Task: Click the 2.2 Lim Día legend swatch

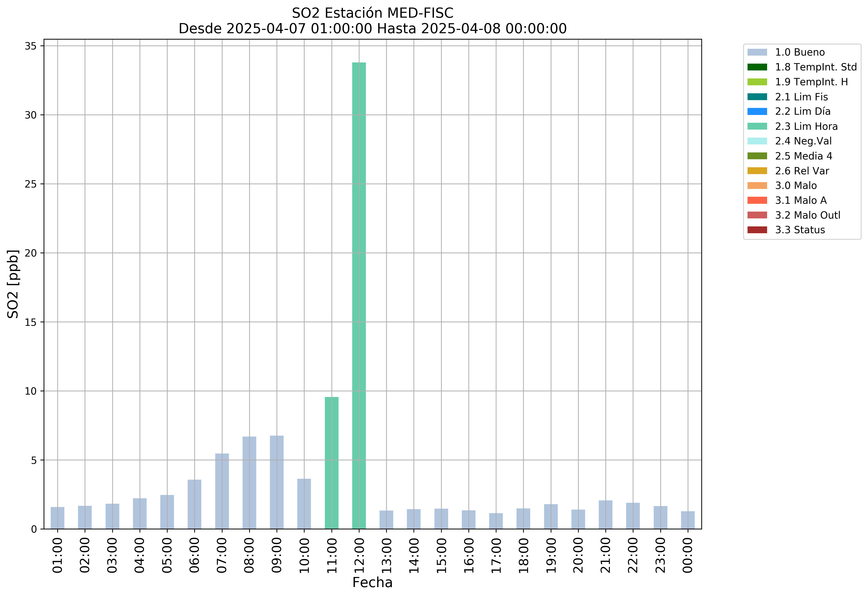Action: pyautogui.click(x=757, y=111)
